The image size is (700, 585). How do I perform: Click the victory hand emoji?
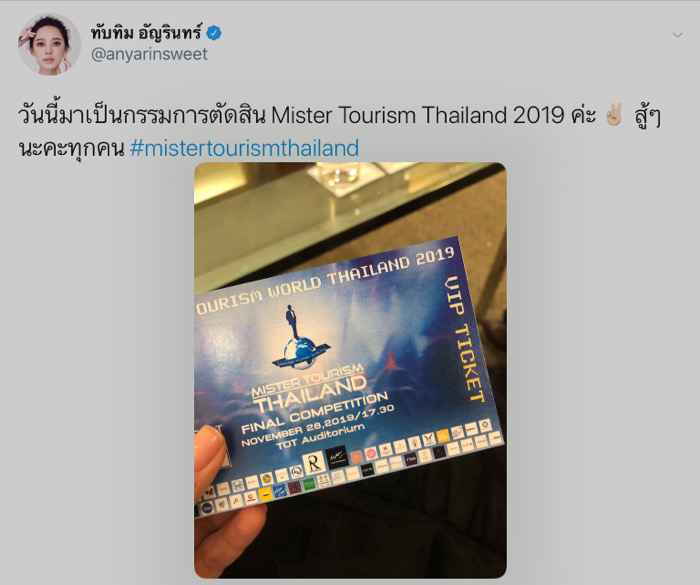coord(615,115)
